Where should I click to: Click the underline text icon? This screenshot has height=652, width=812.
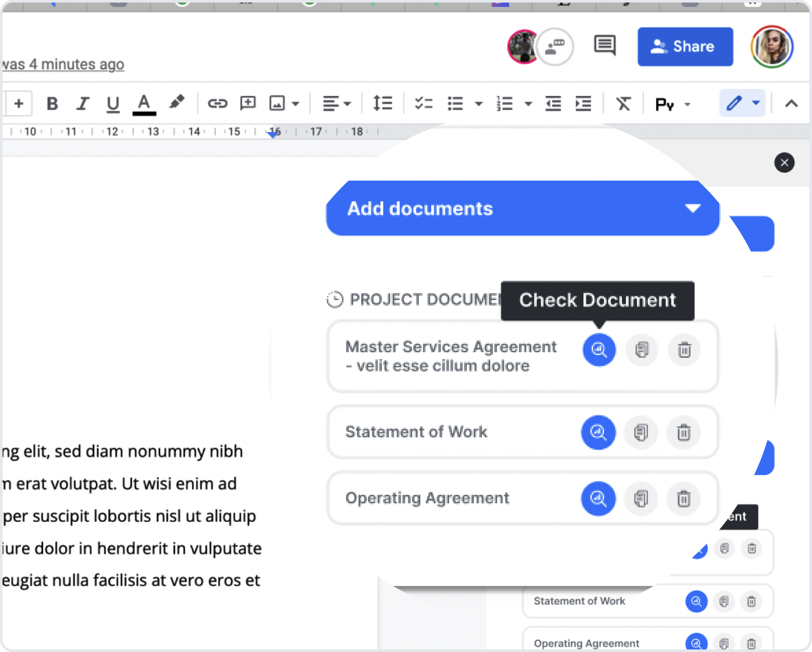(x=112, y=104)
